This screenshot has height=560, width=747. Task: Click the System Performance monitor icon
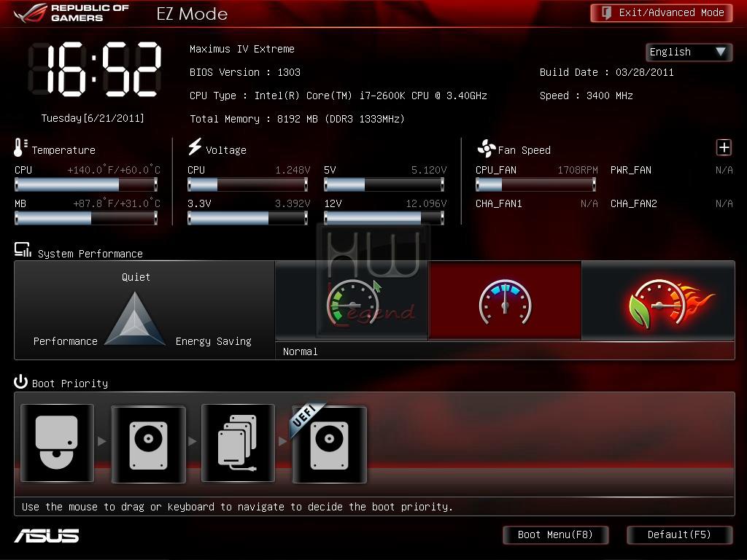coord(23,249)
